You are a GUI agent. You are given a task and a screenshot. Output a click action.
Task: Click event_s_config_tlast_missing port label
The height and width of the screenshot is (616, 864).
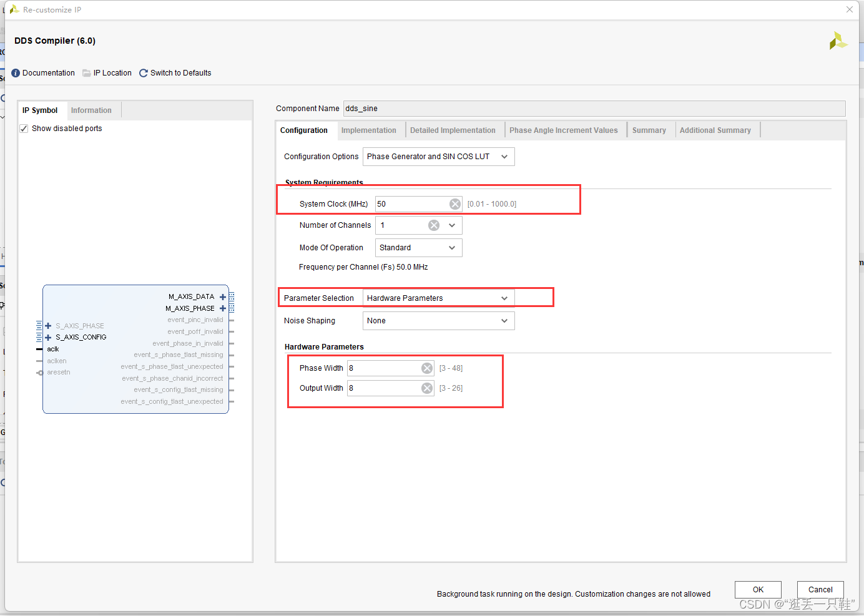click(179, 390)
